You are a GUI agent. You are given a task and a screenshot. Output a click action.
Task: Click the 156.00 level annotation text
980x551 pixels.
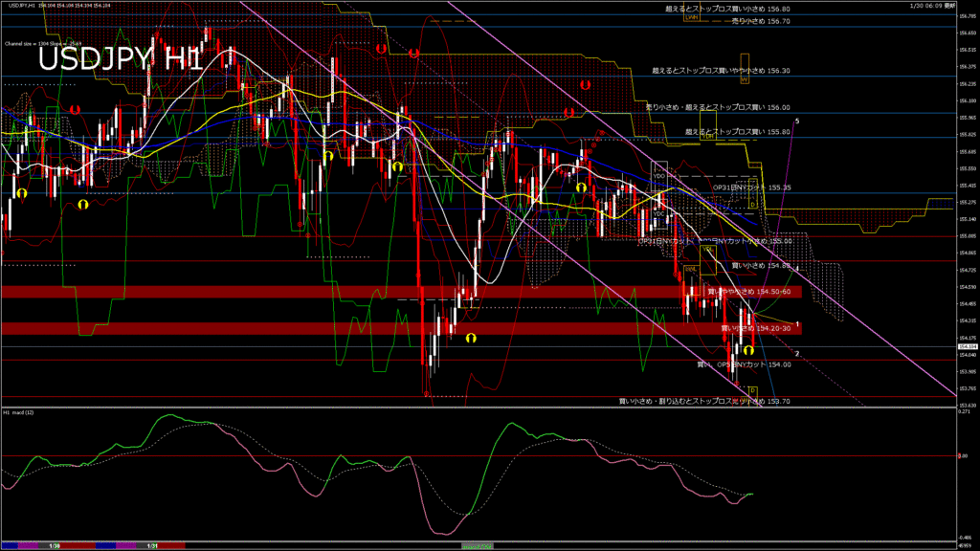tap(718, 107)
